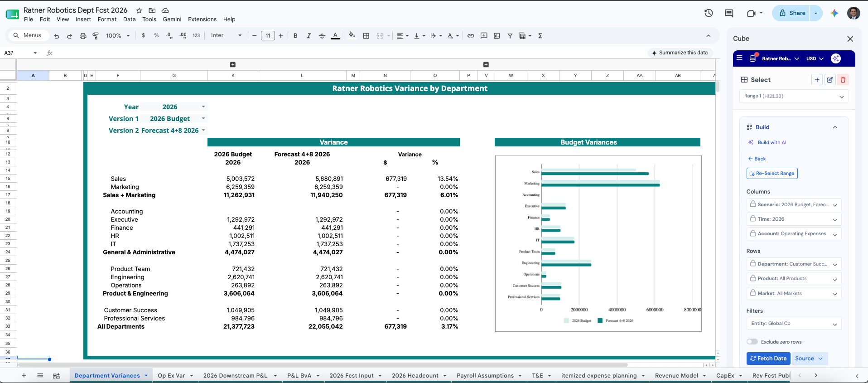
Task: Decrease decimal places icon
Action: coord(169,35)
